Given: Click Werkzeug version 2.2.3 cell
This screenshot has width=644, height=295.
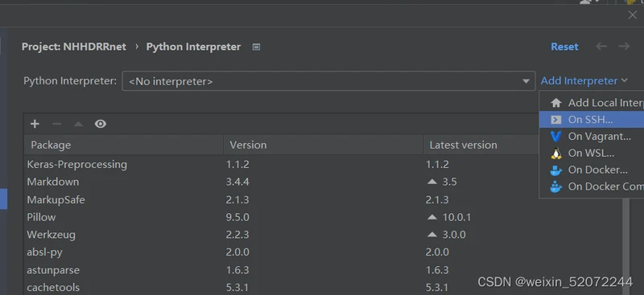Looking at the screenshot, I should (237, 235).
